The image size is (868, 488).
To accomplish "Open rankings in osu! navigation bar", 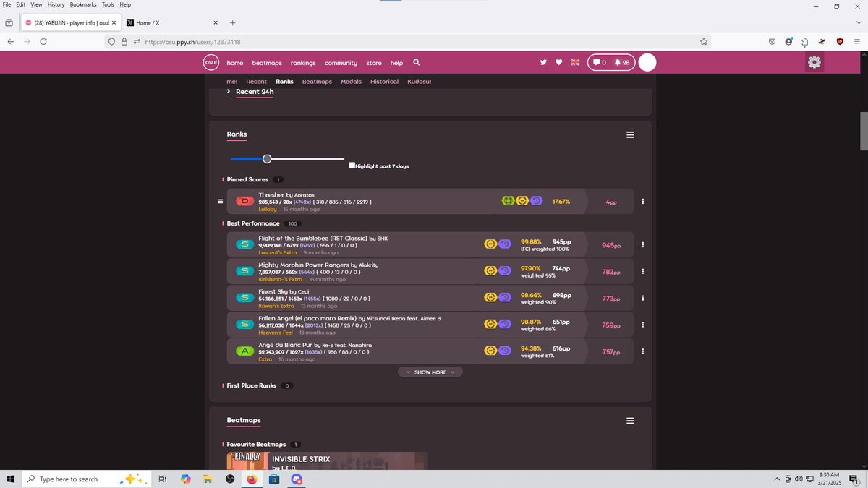I will 303,63.
